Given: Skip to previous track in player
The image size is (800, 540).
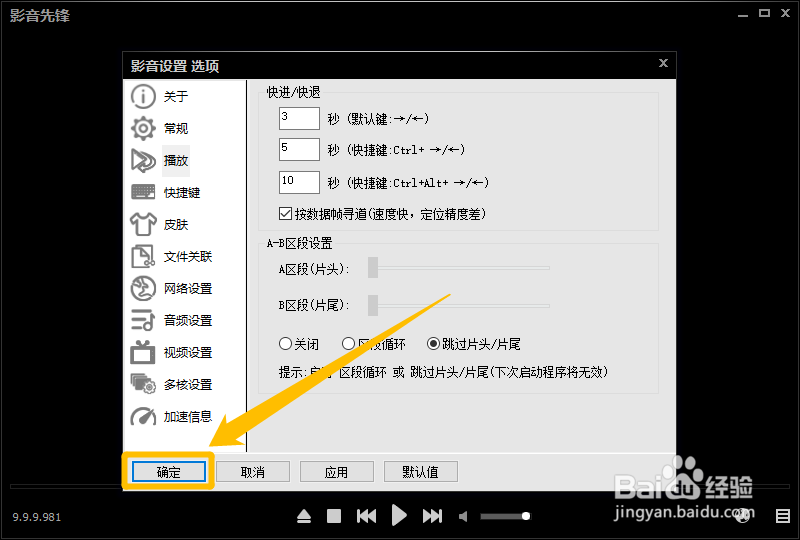Looking at the screenshot, I should (x=366, y=516).
